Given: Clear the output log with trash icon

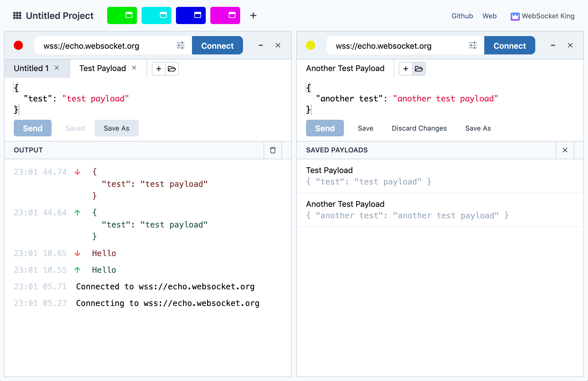Looking at the screenshot, I should [x=273, y=150].
